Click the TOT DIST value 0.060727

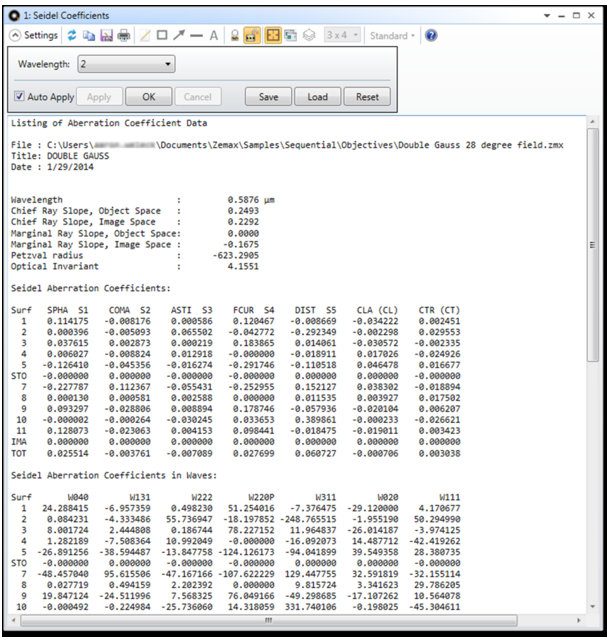(x=315, y=453)
